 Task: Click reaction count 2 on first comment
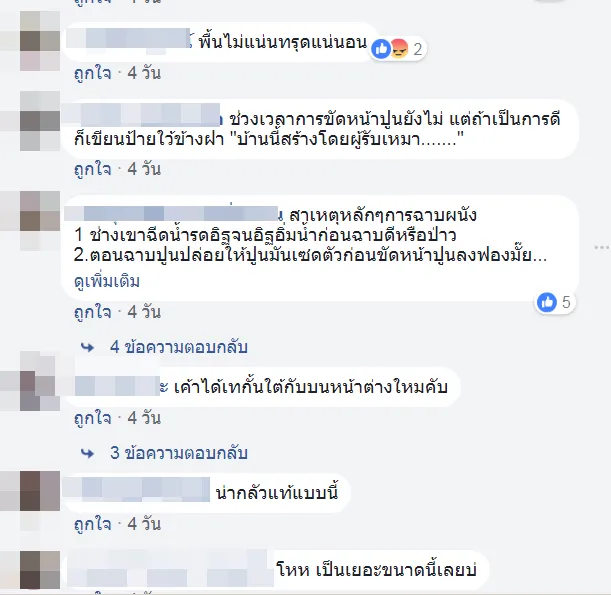[x=417, y=49]
